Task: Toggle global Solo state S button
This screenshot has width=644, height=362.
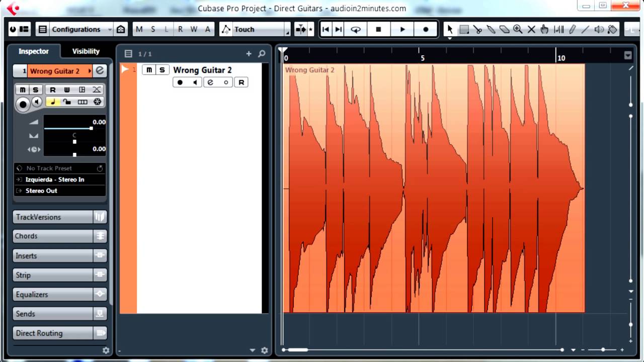Action: (153, 29)
